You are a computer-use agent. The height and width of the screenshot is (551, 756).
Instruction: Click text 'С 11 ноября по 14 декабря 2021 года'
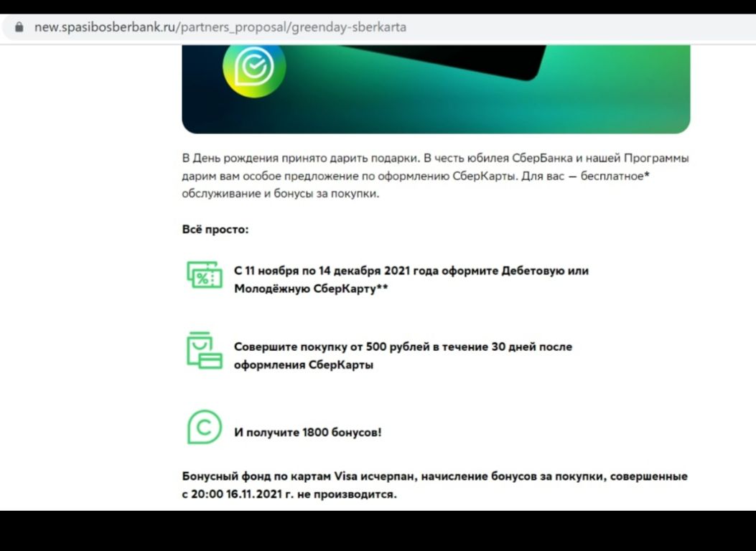337,270
